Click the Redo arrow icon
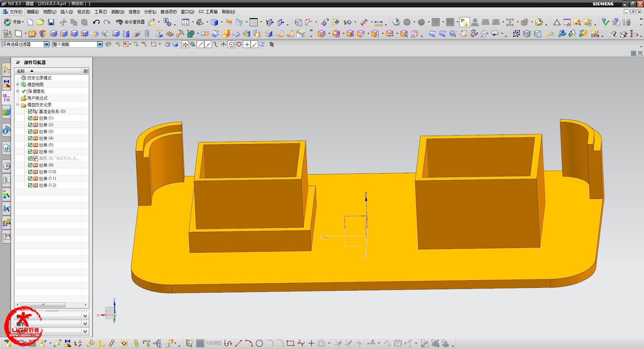 coord(107,22)
